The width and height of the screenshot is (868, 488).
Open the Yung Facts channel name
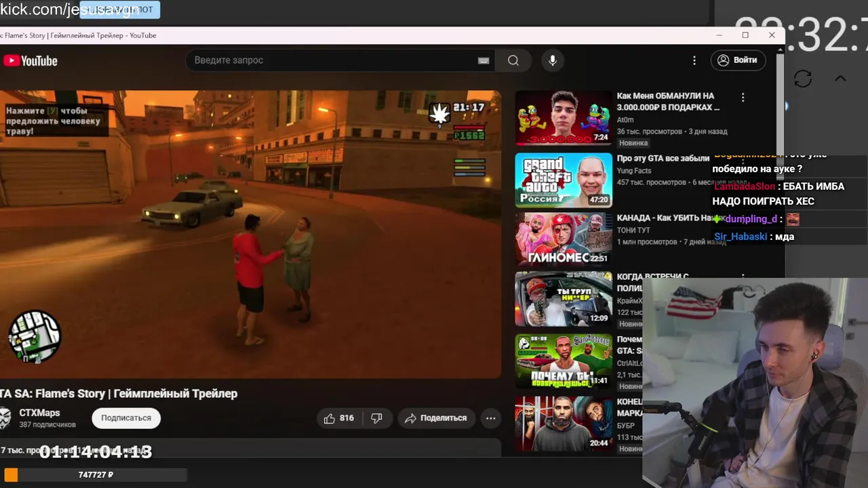(x=634, y=171)
